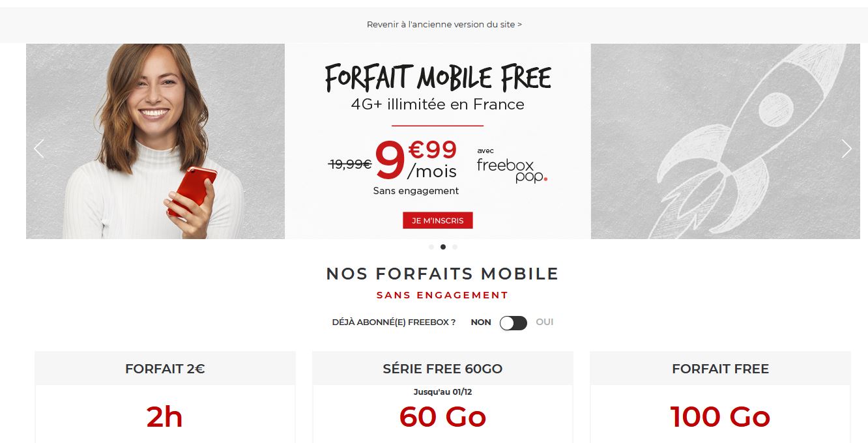The height and width of the screenshot is (443, 868).
Task: Go to the previous carousel slide
Action: tap(39, 149)
